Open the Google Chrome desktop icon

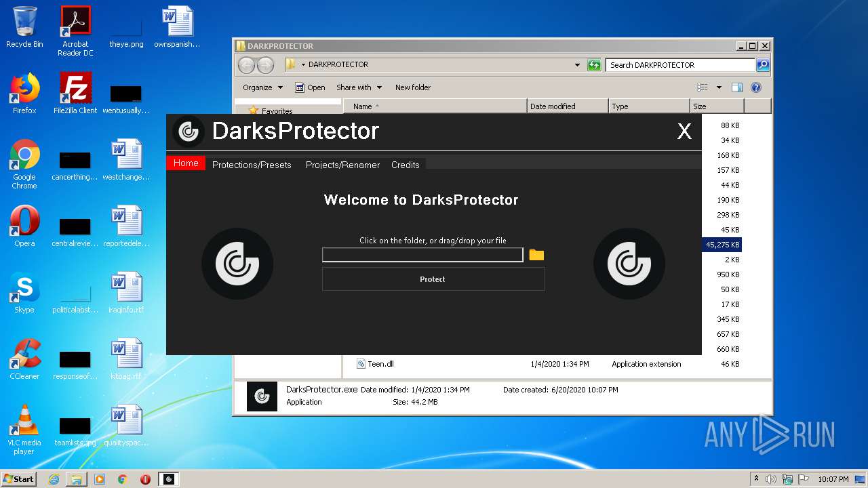[x=24, y=164]
